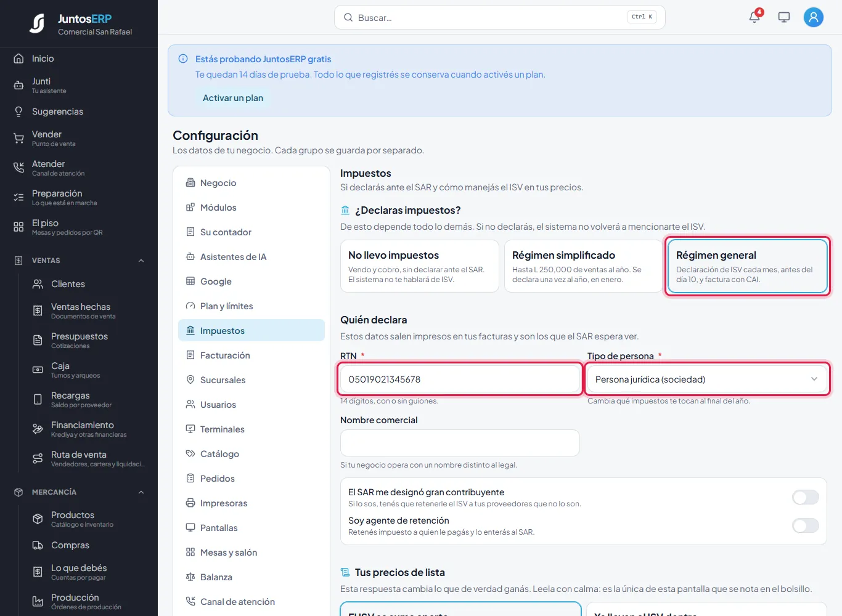Click the Atender phone icon

(18, 168)
